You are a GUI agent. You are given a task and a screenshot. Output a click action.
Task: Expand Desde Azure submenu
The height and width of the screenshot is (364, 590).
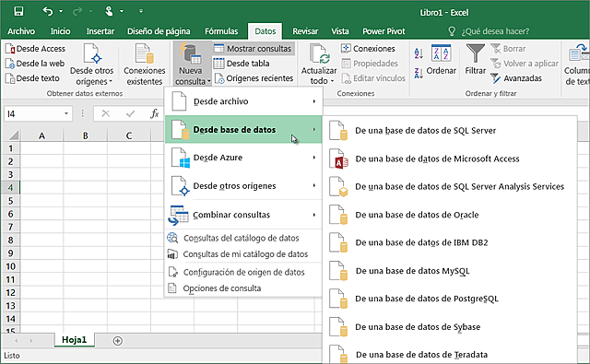[x=243, y=158]
